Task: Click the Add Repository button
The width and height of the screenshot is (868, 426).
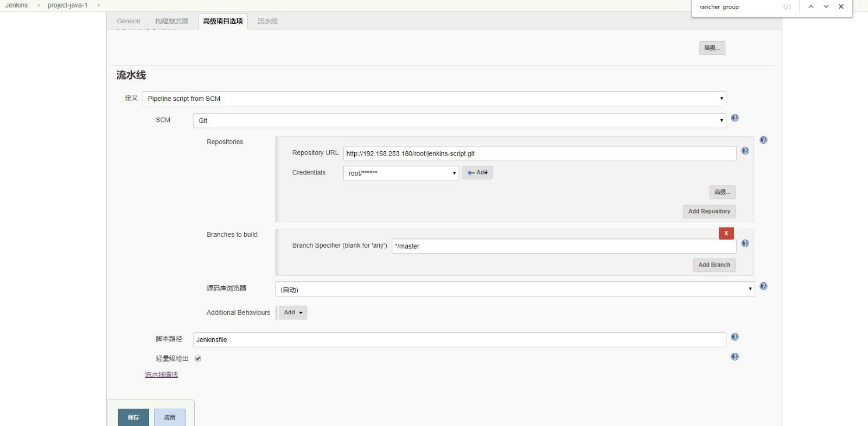Action: [709, 211]
